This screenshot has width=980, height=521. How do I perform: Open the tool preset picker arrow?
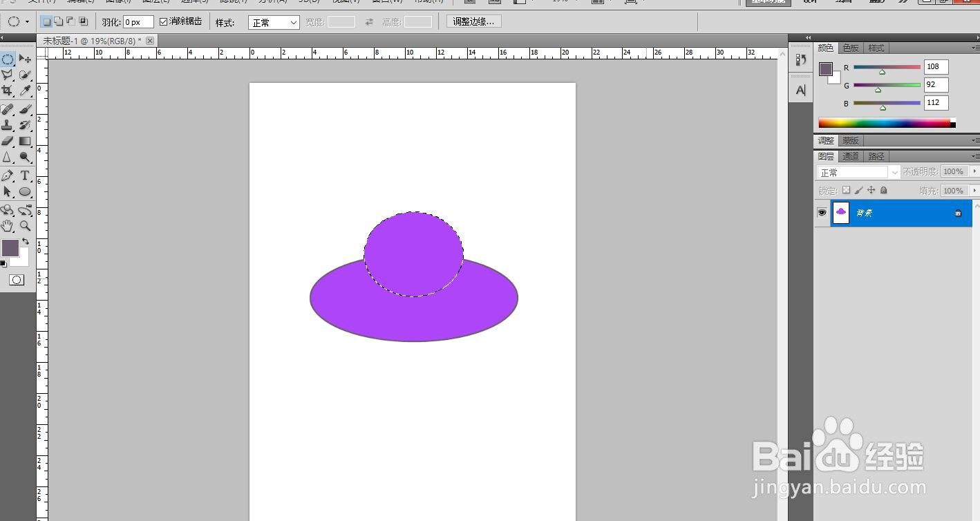pyautogui.click(x=27, y=22)
